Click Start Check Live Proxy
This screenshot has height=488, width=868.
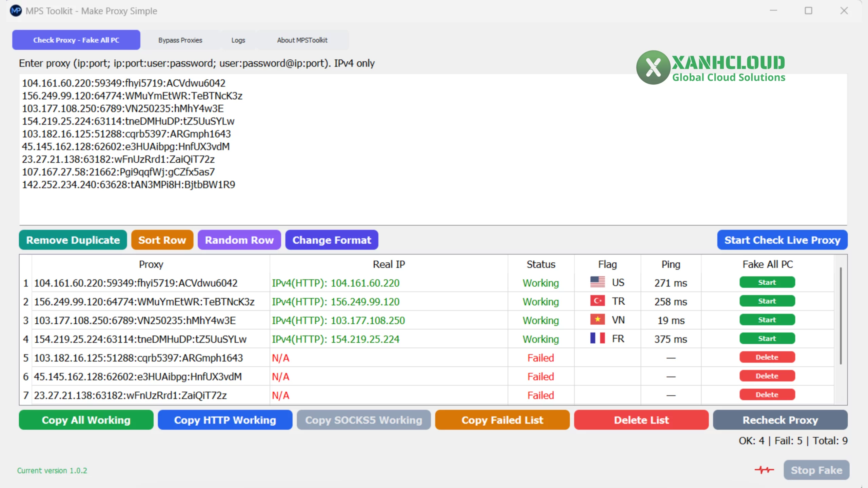click(x=782, y=240)
